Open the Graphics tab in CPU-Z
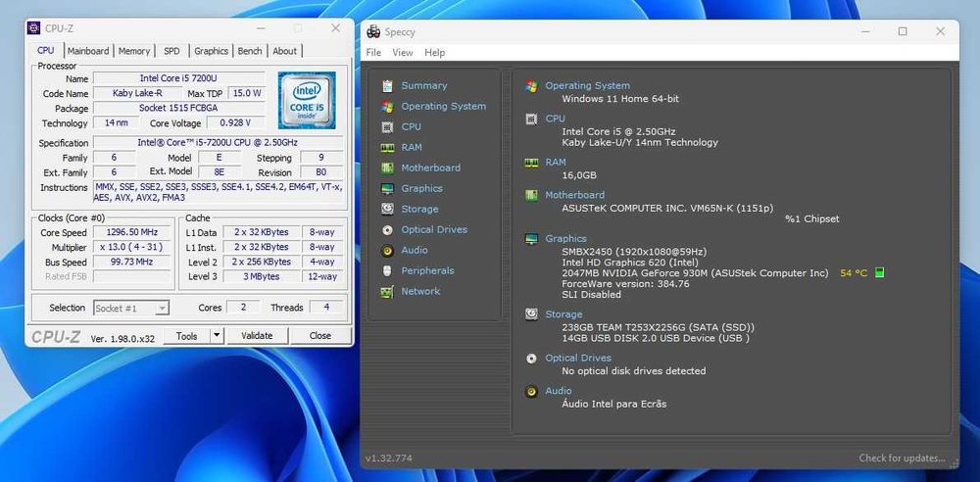The width and height of the screenshot is (980, 482). pos(212,51)
